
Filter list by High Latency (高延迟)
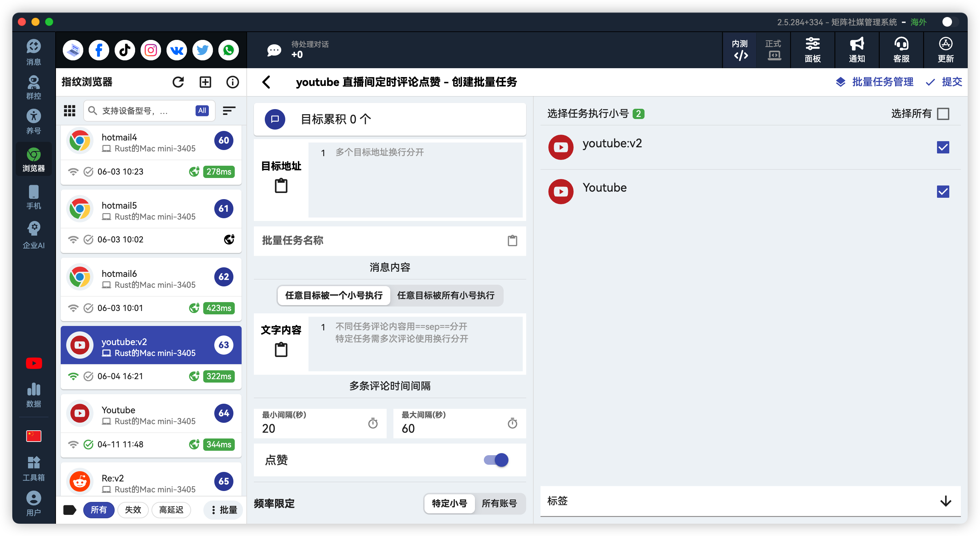171,510
